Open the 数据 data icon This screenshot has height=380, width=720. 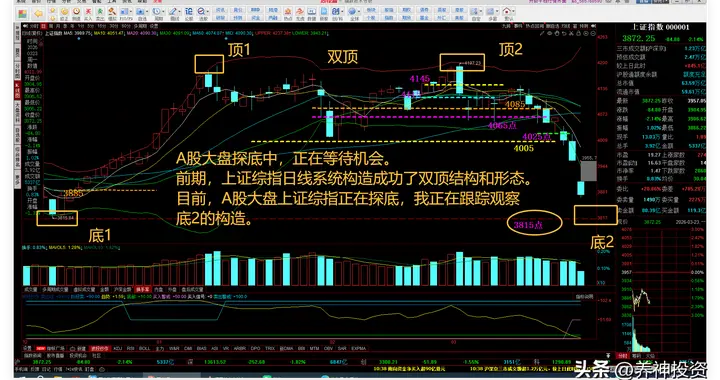point(312,13)
